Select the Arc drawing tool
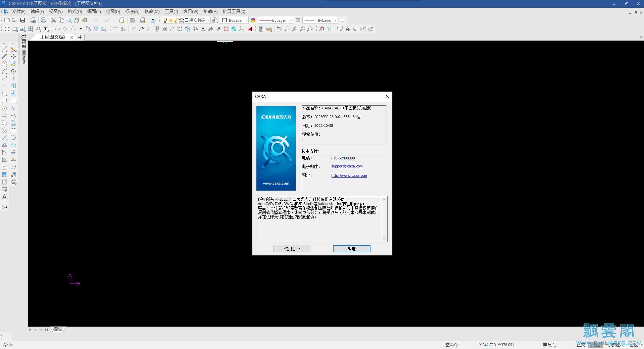Image resolution: width=644 pixels, height=349 pixels. tap(5, 71)
